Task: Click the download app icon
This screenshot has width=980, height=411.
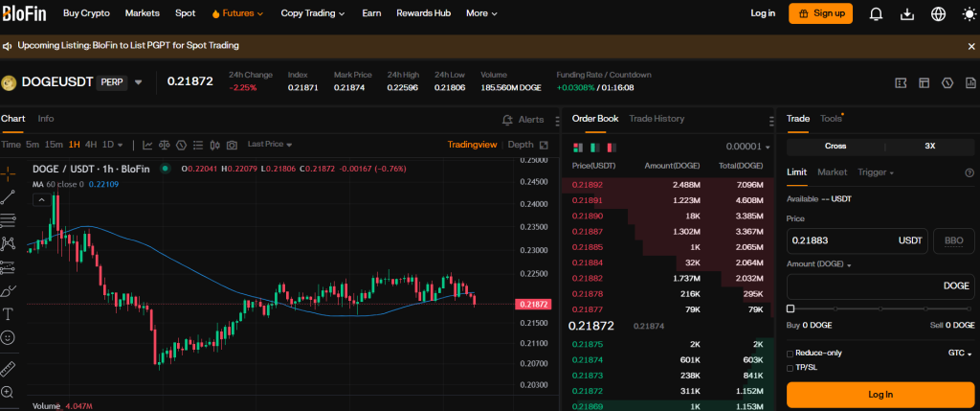Action: tap(907, 13)
